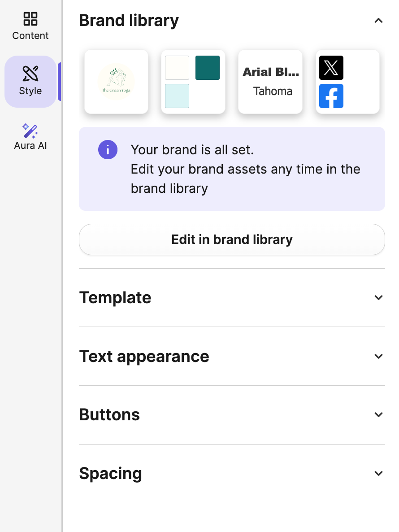Click Edit in brand library button

coord(232,240)
